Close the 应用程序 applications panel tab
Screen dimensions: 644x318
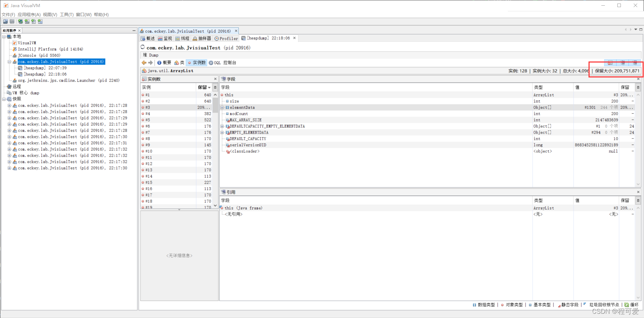click(20, 31)
